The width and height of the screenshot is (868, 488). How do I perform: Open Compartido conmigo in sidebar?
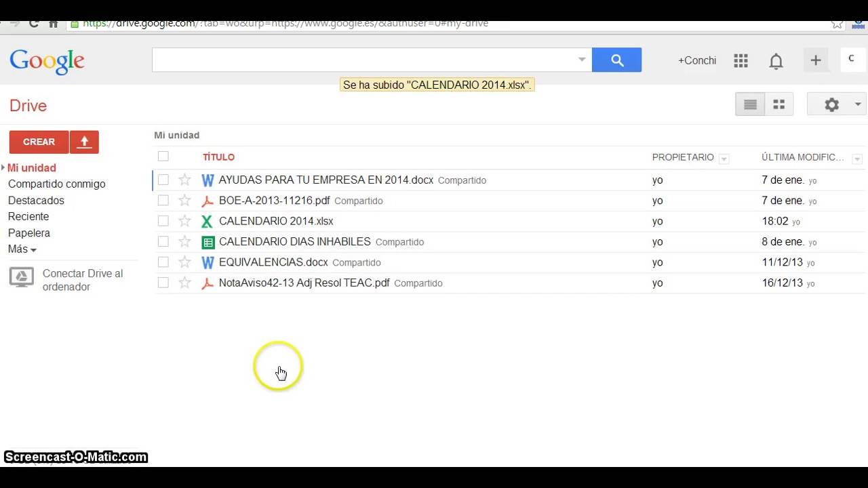pos(57,184)
